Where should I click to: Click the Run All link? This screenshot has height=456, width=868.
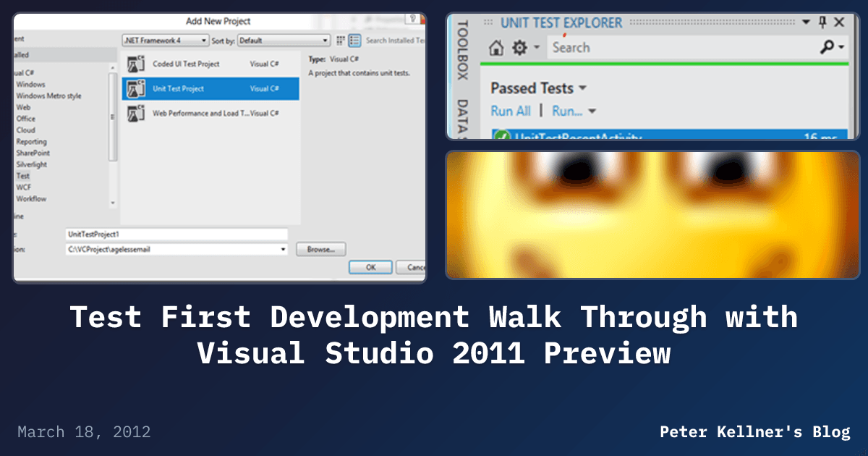[511, 111]
